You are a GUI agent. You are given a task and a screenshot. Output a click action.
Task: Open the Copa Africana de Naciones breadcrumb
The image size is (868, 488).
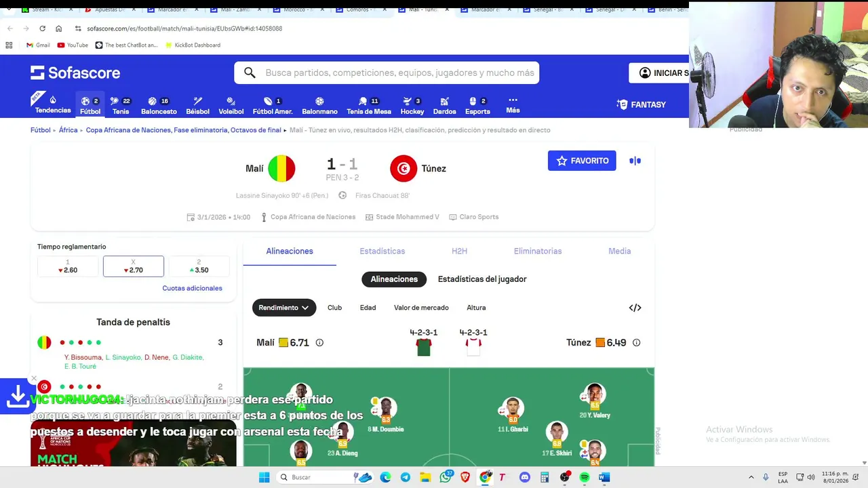click(183, 130)
